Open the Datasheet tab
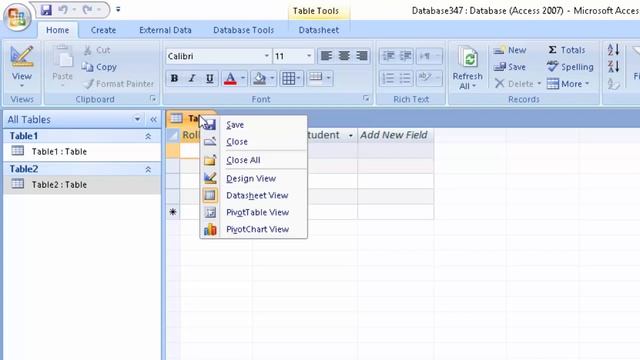Screen dimensions: 640x360 coord(318,30)
